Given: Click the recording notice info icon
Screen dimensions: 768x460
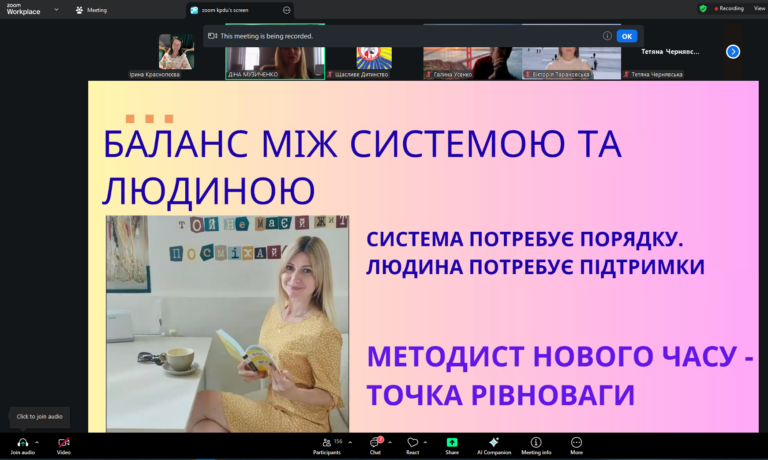Looking at the screenshot, I should coord(607,36).
